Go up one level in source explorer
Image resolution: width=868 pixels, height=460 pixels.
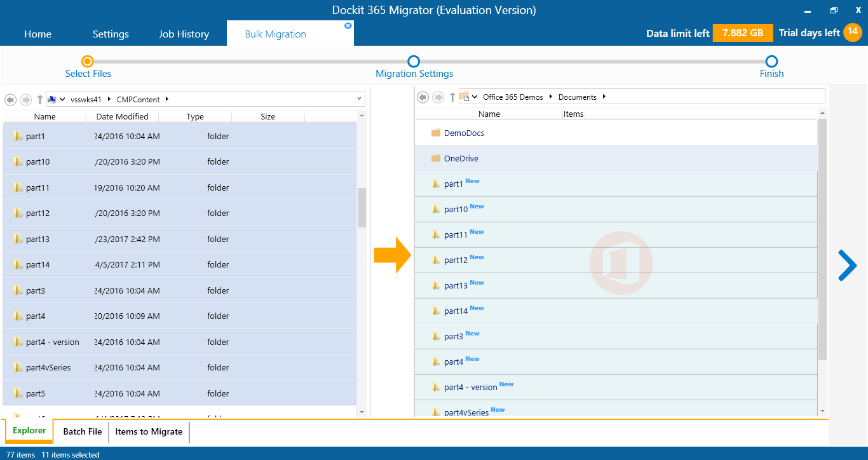point(40,99)
